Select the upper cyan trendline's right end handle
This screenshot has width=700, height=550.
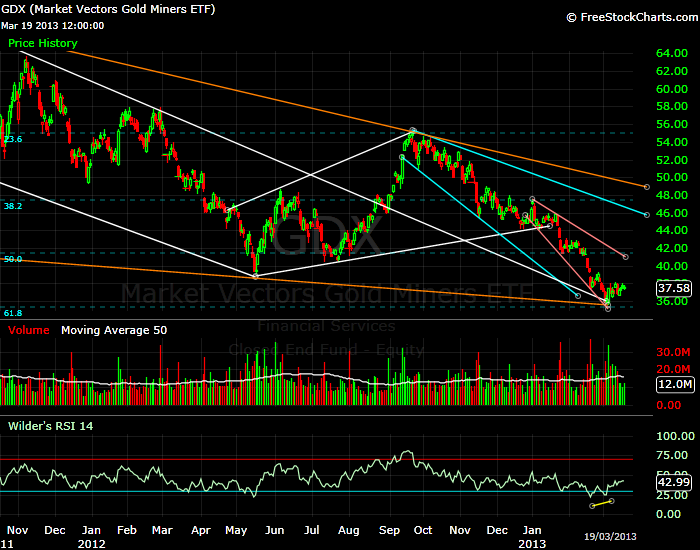click(x=647, y=215)
